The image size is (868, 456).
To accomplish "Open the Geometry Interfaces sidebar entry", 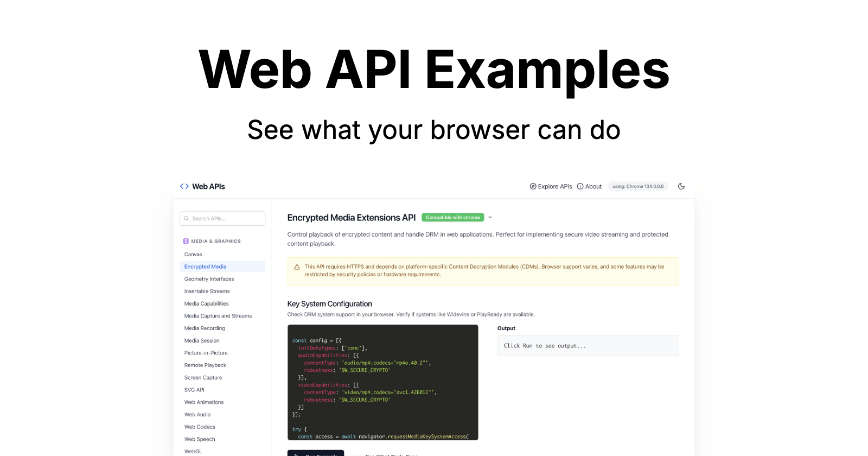I will click(x=209, y=279).
